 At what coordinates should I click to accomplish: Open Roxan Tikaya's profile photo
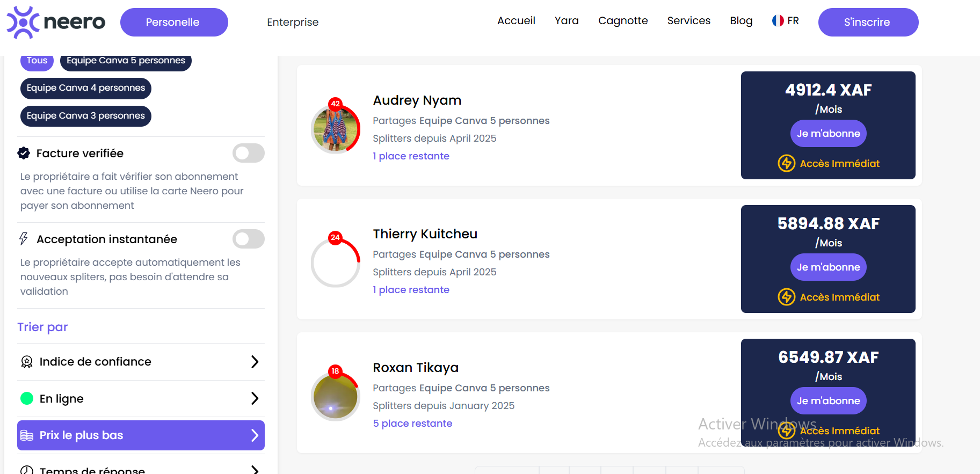336,397
